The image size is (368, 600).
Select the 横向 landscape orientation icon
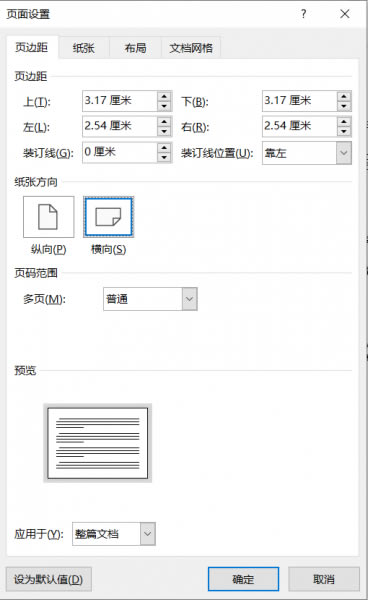point(109,217)
